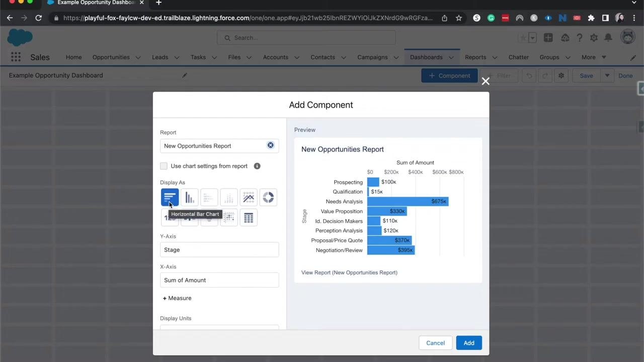Open Salesforce Help question mark icon

(x=580, y=38)
